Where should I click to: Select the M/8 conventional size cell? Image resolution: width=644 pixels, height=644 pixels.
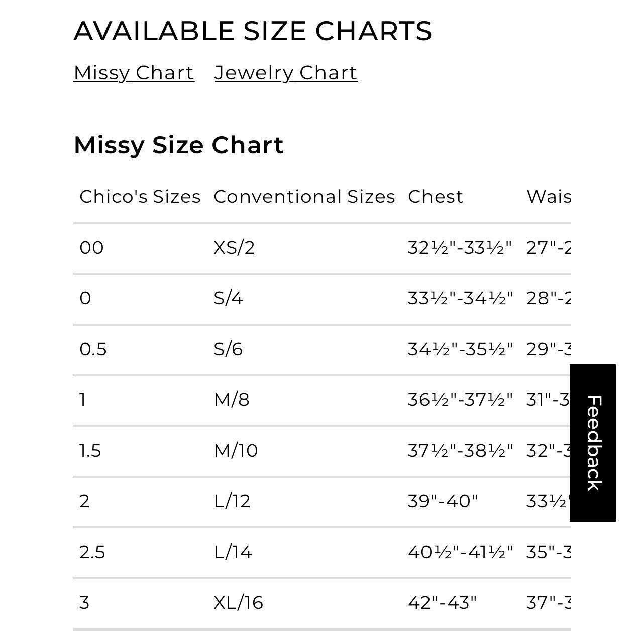pos(232,400)
